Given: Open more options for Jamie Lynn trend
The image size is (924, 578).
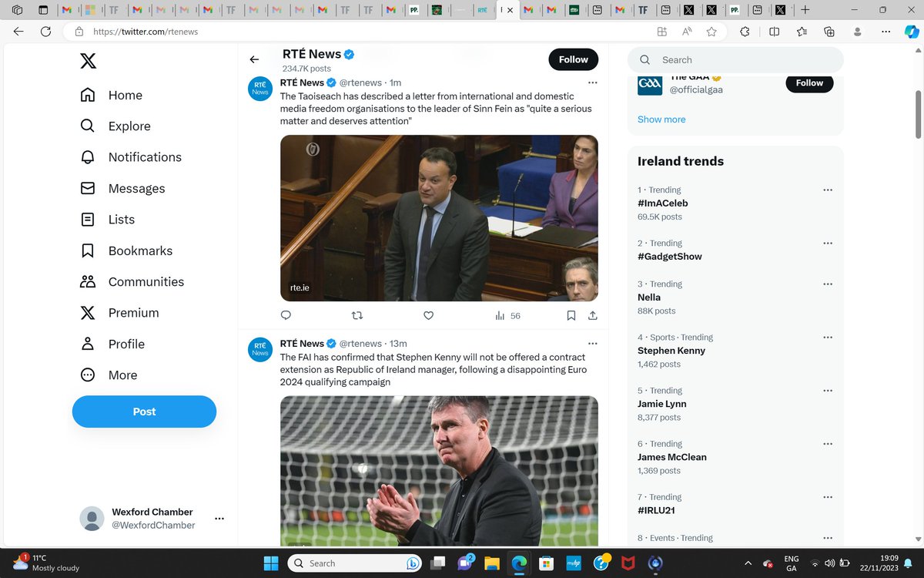Looking at the screenshot, I should [828, 390].
